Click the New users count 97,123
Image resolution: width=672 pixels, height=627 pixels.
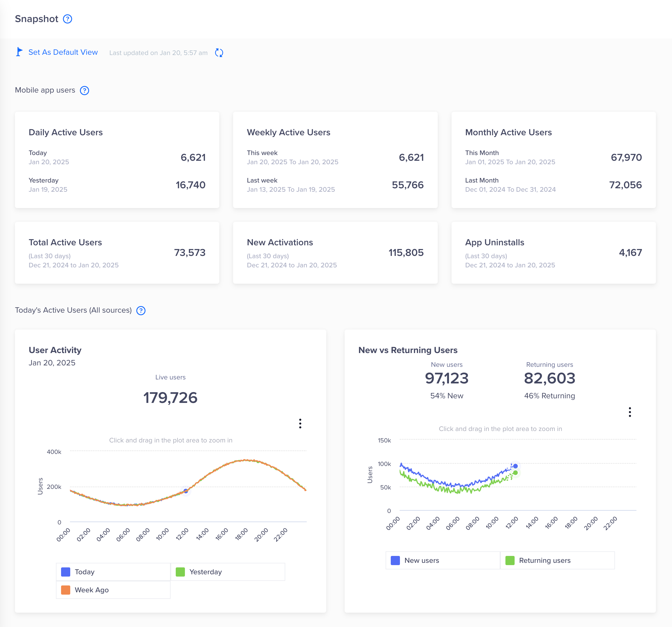pyautogui.click(x=447, y=378)
